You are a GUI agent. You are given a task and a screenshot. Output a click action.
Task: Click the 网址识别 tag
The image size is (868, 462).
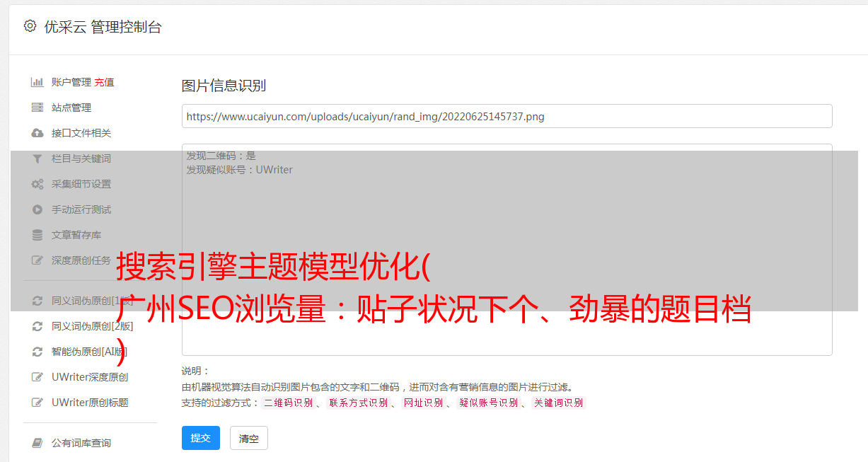point(424,403)
